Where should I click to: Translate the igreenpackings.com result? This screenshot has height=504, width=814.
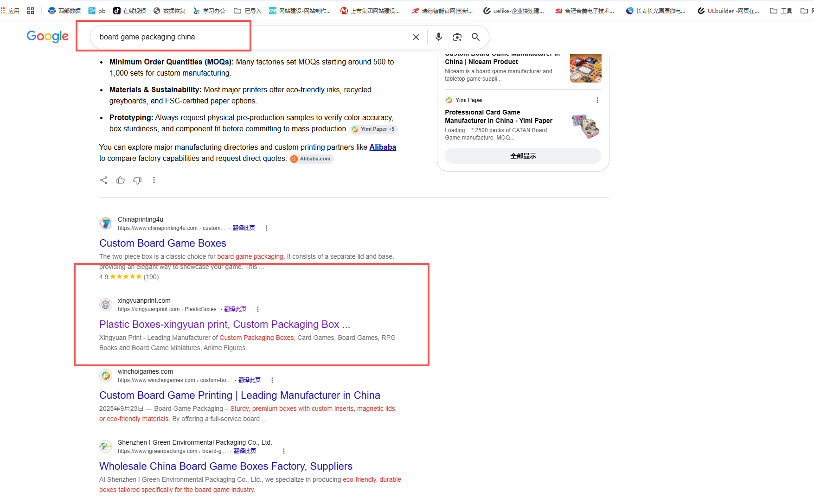tap(245, 451)
